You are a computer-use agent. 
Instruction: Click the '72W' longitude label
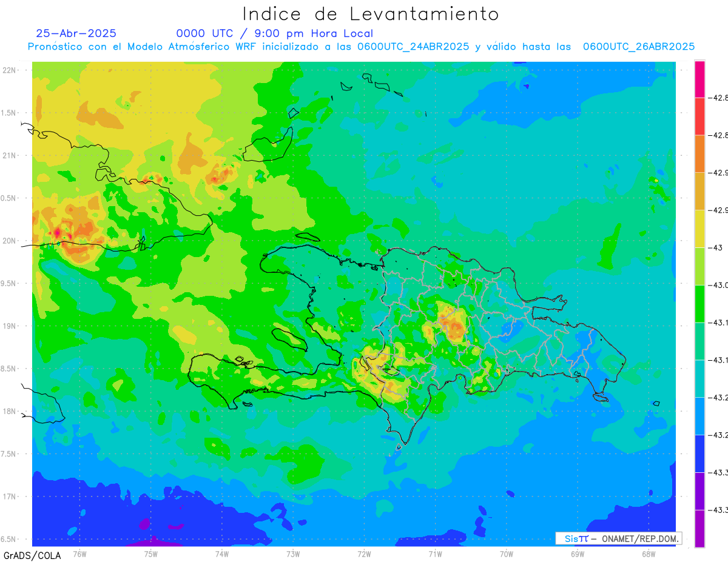tap(364, 554)
